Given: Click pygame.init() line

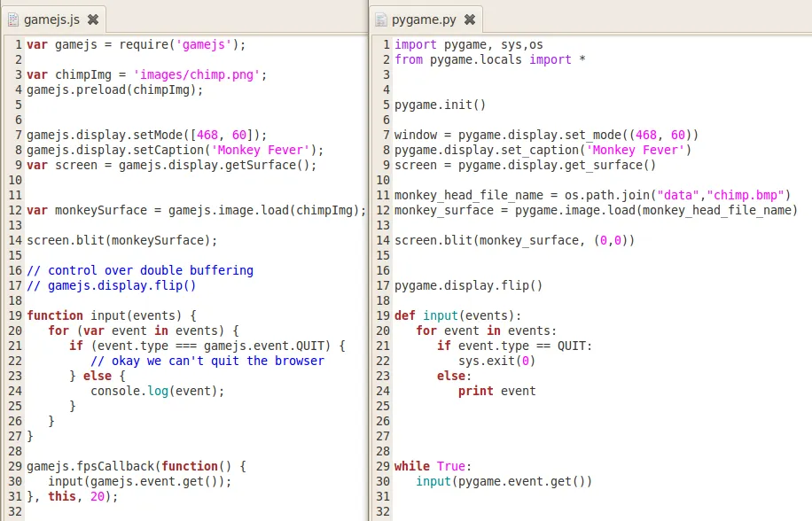Looking at the screenshot, I should point(441,105).
